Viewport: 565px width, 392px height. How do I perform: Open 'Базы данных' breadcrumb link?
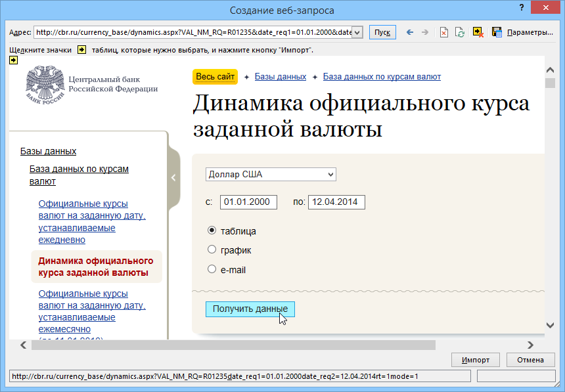280,77
